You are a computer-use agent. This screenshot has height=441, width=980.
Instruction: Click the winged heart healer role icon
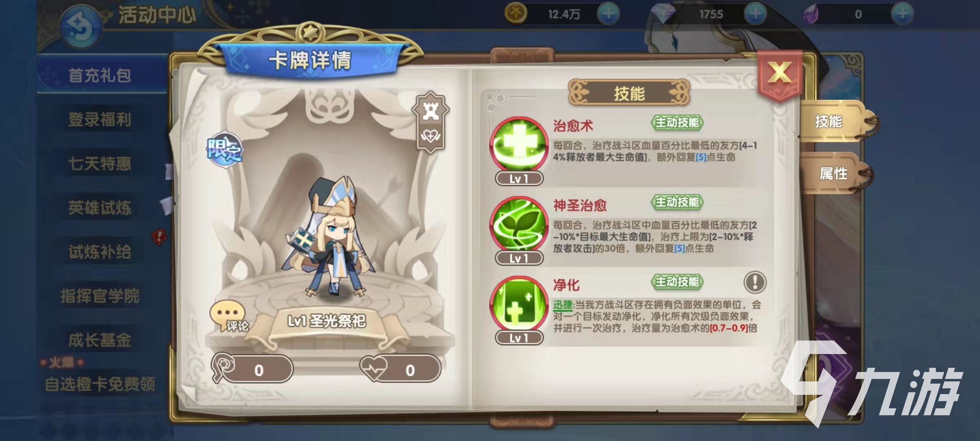pos(430,136)
